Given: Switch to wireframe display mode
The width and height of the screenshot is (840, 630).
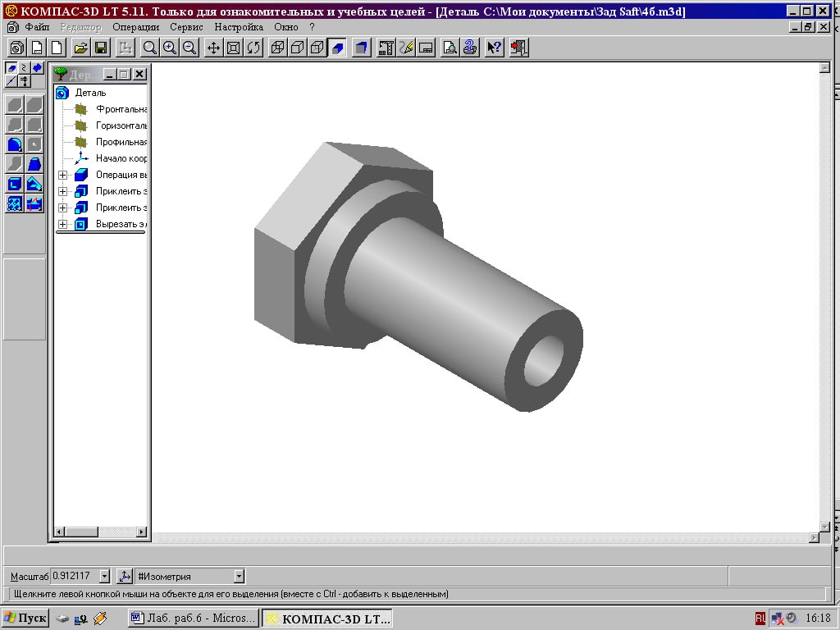Looking at the screenshot, I should coord(277,48).
